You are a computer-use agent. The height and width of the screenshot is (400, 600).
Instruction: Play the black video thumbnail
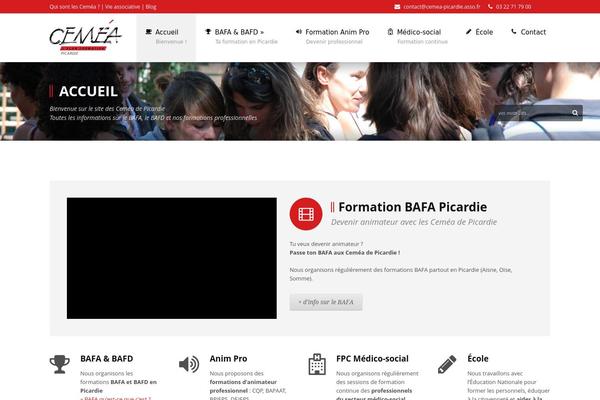point(172,258)
